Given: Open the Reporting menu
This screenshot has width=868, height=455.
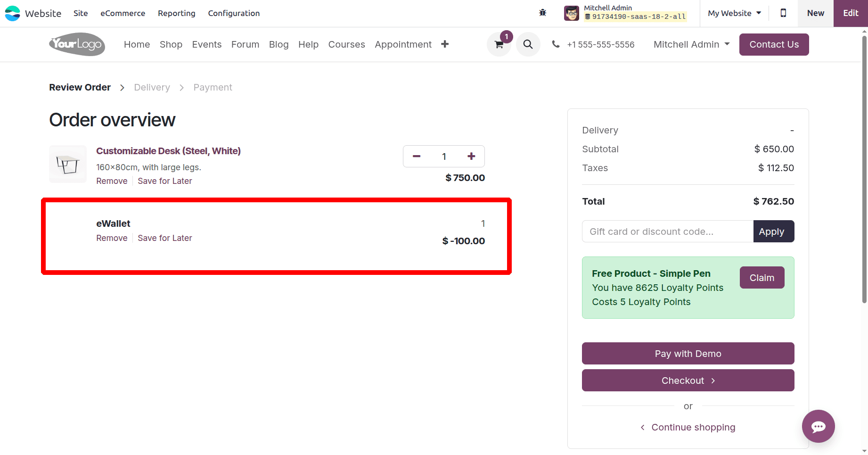Looking at the screenshot, I should tap(176, 13).
